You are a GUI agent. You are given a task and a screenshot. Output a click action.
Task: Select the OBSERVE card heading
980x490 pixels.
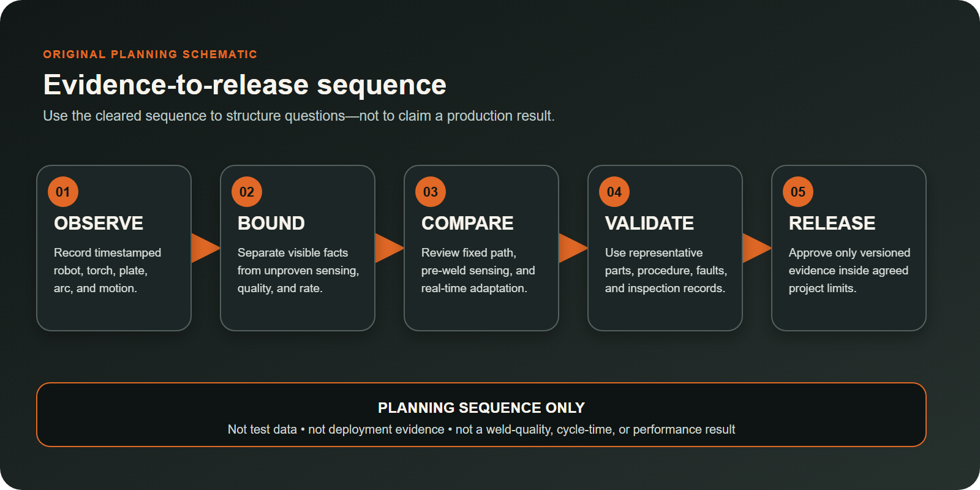(x=99, y=223)
